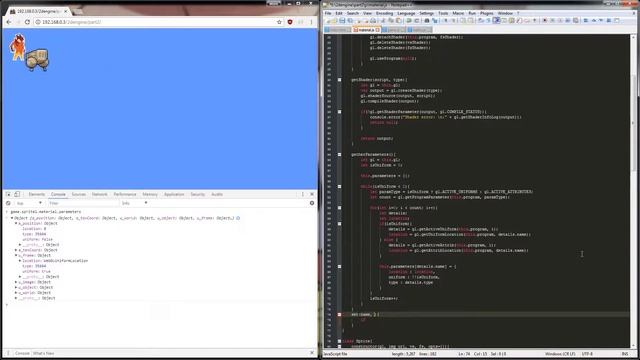640x360 pixels.
Task: Click the Find binoculars icon in Notepad++
Action: 427,20
